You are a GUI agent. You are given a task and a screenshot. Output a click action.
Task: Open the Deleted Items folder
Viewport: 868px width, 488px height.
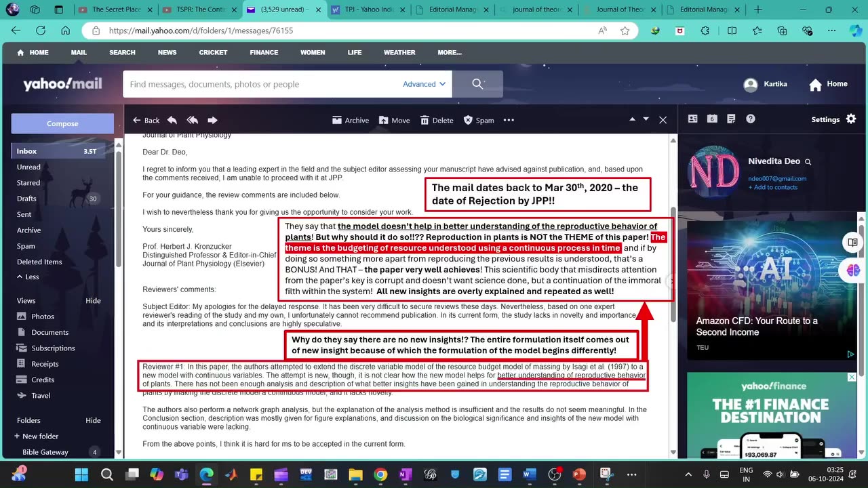pyautogui.click(x=39, y=262)
